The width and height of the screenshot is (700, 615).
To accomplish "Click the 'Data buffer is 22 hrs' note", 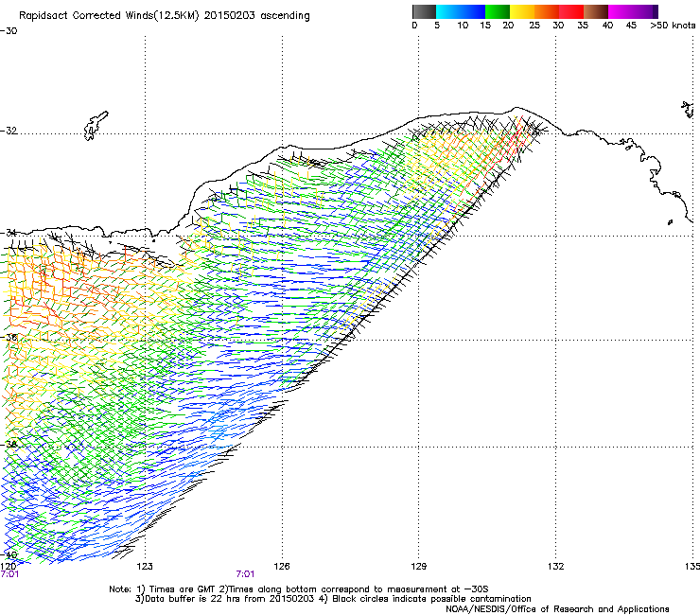I will click(x=333, y=599).
